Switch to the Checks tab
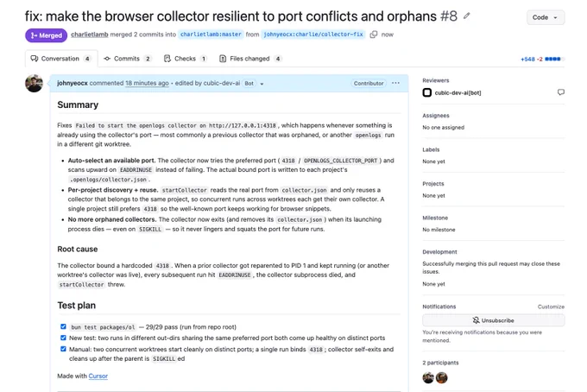Screen dimensions: 587x392 click(186, 59)
